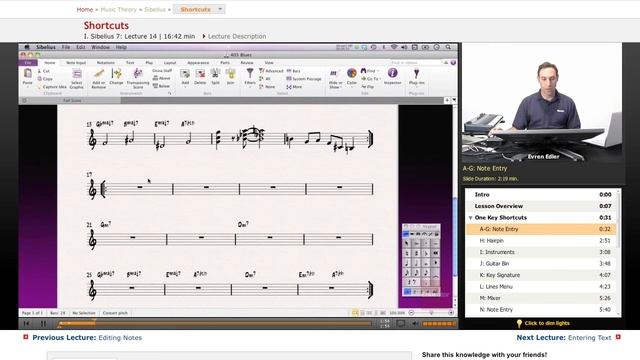Jump to K: Key Signature slide

pos(541,275)
